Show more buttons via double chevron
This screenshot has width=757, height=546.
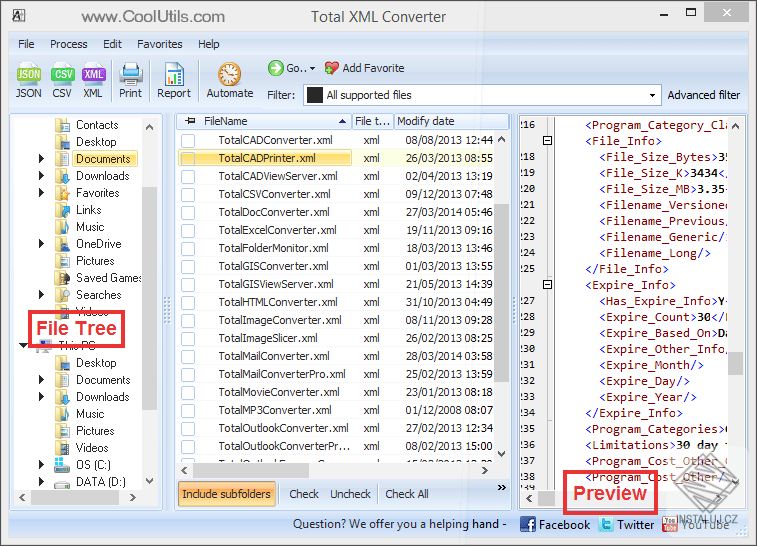[x=502, y=488]
